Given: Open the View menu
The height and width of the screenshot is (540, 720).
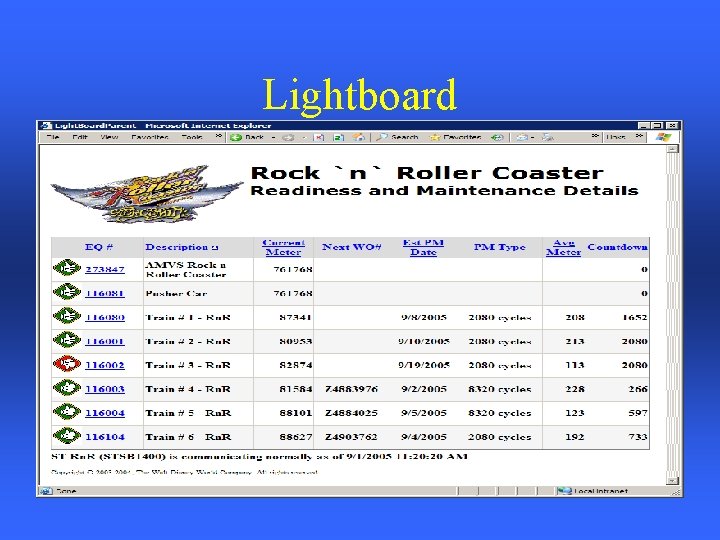Looking at the screenshot, I should (x=109, y=137).
